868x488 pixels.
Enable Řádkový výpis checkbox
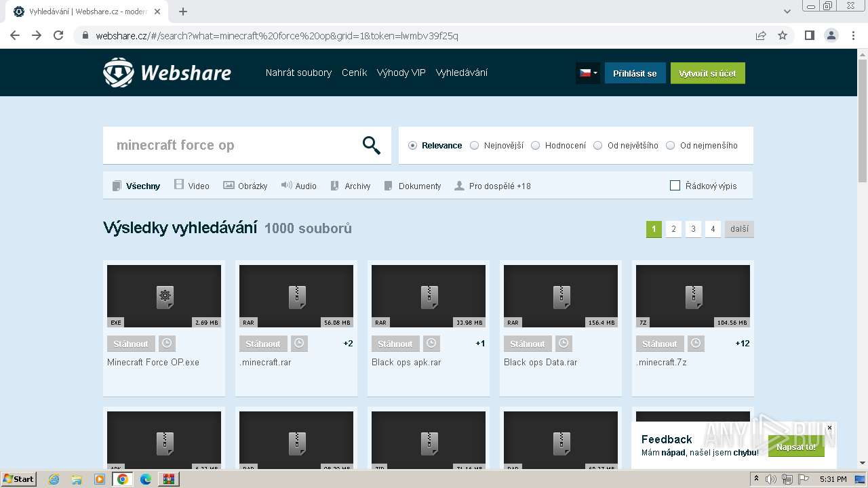(675, 186)
